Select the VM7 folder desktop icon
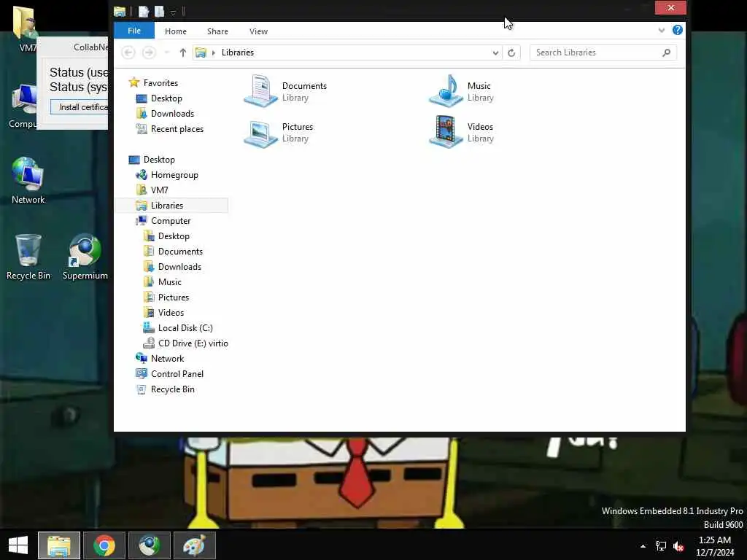 25,28
